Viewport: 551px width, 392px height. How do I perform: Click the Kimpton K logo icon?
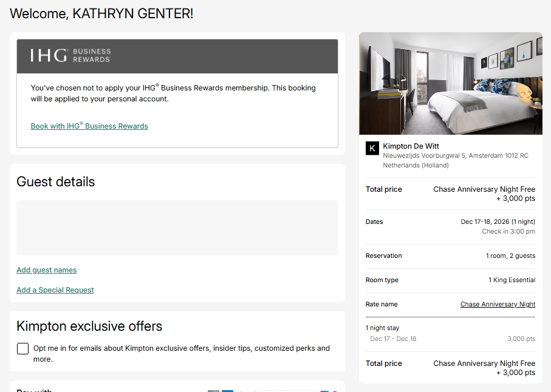tap(372, 148)
